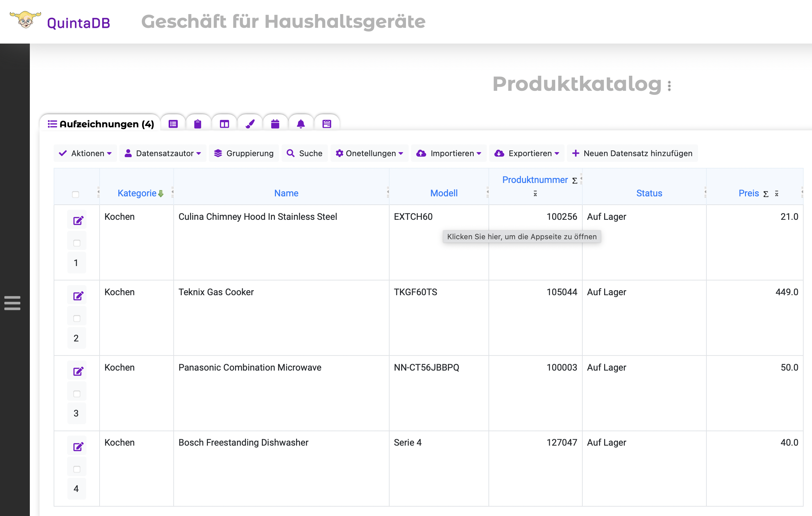Click the sum icon next to Produktnummer
812x516 pixels.
pyautogui.click(x=575, y=181)
